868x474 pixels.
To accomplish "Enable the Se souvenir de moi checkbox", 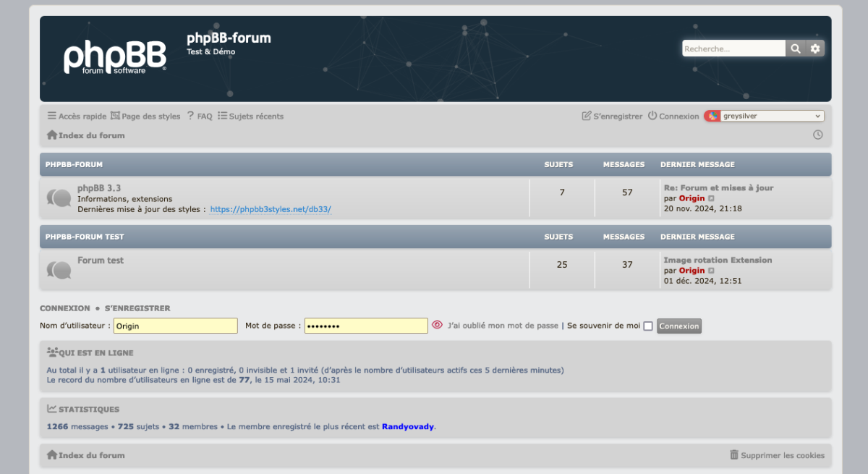I will 648,326.
